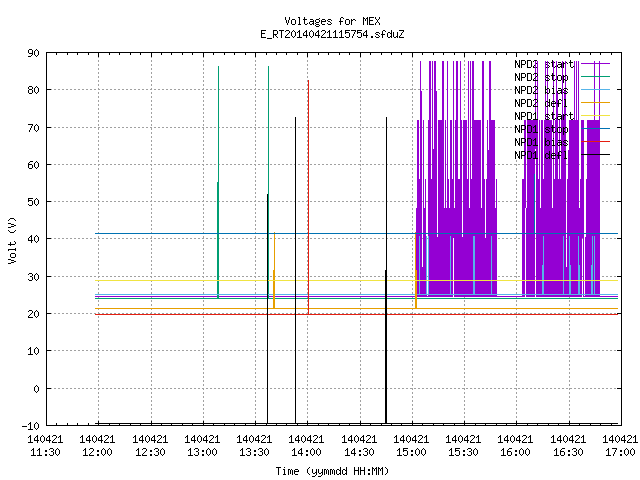
Task: Click the 'NPD1 start' legend entry
Action: (x=544, y=116)
